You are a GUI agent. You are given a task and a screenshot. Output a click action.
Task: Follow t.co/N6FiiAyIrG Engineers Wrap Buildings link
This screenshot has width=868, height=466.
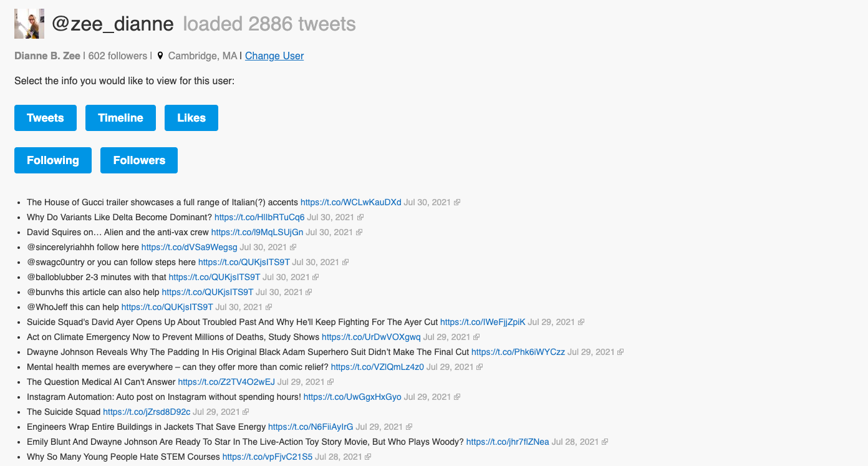[x=311, y=427]
